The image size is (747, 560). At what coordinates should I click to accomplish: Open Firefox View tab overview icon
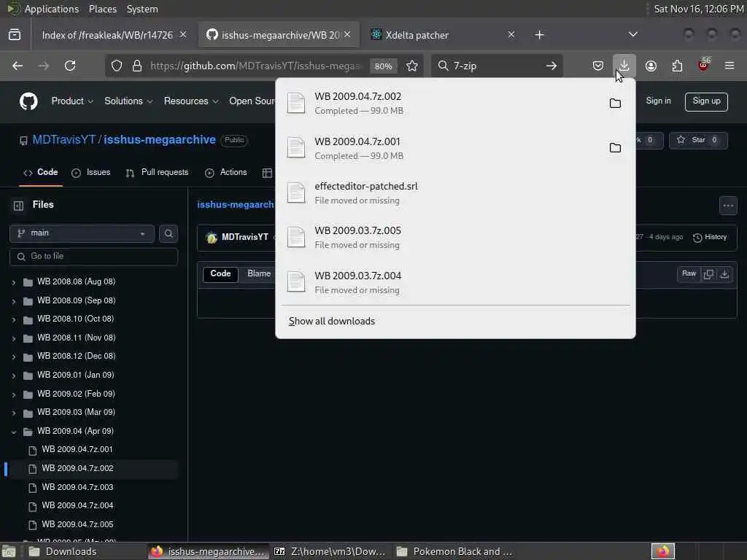click(15, 35)
